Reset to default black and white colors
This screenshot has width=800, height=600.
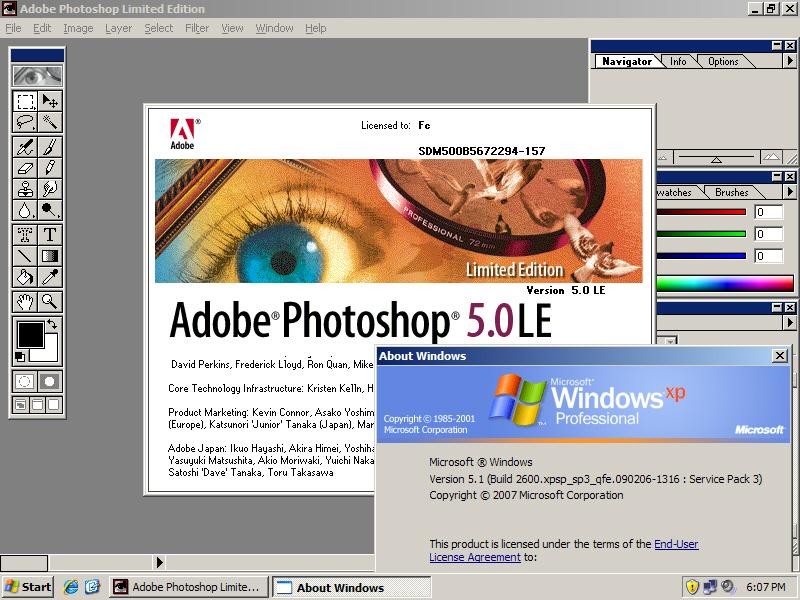tap(19, 357)
